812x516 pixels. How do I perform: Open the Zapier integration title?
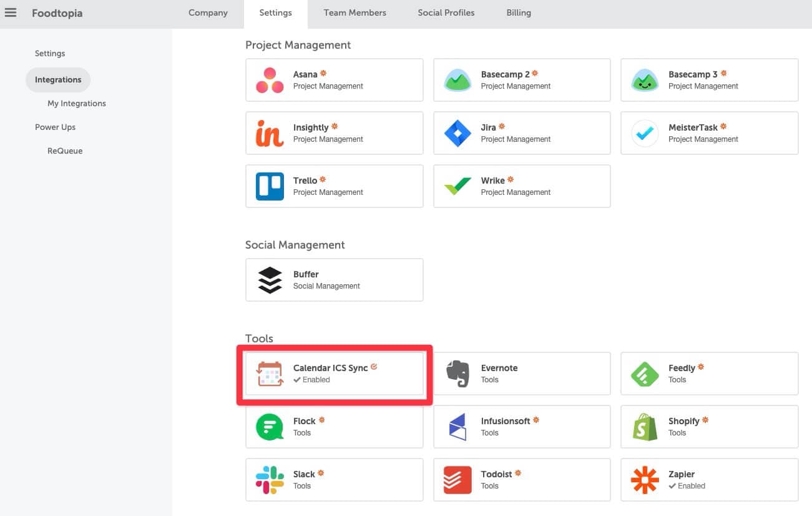click(682, 474)
